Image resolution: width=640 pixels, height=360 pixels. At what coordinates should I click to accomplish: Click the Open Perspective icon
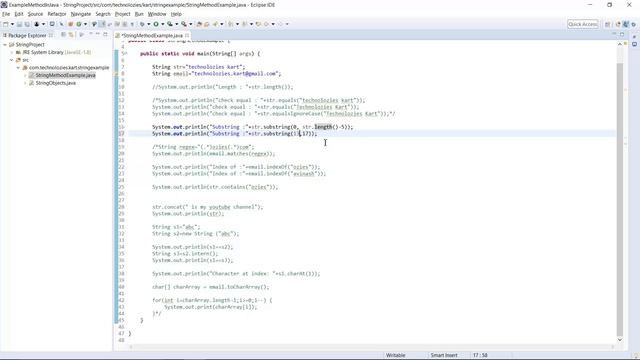click(x=607, y=24)
